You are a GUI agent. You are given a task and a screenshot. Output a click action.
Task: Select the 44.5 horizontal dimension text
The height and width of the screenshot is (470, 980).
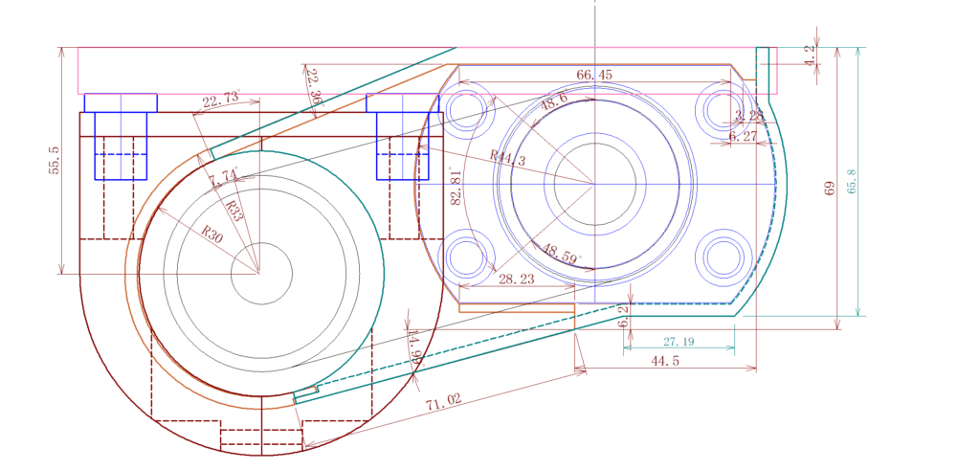665,360
